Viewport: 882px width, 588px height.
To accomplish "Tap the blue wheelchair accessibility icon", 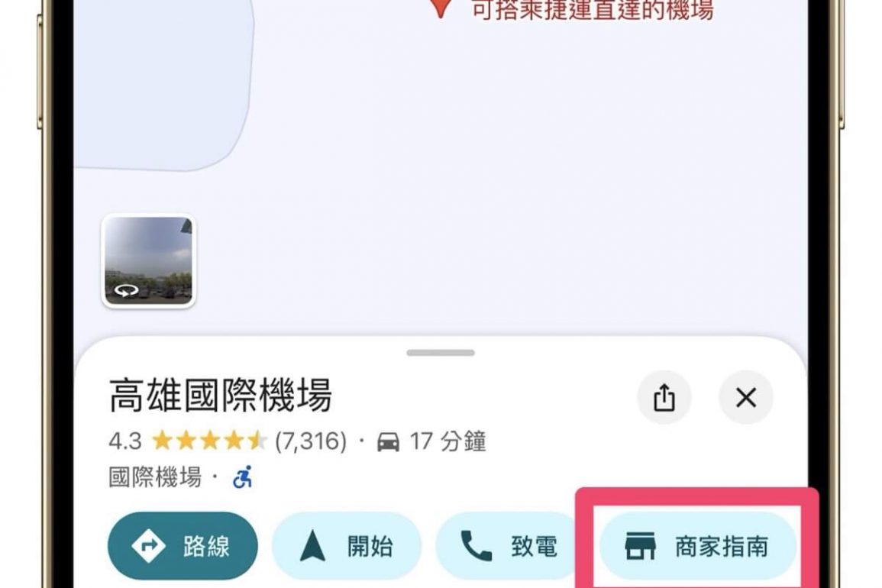I will pos(242,477).
